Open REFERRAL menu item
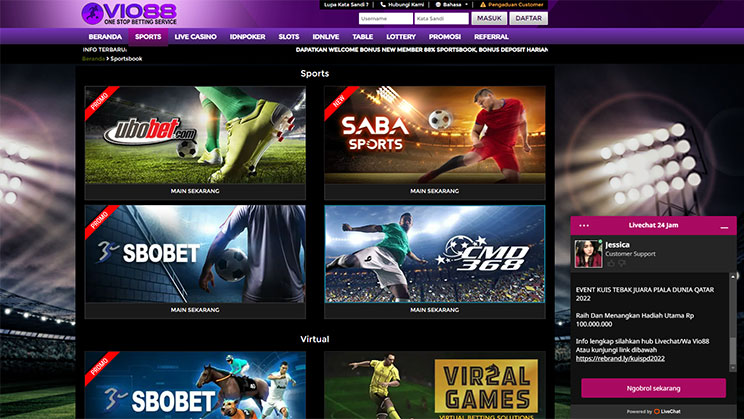The image size is (744, 419). click(491, 37)
